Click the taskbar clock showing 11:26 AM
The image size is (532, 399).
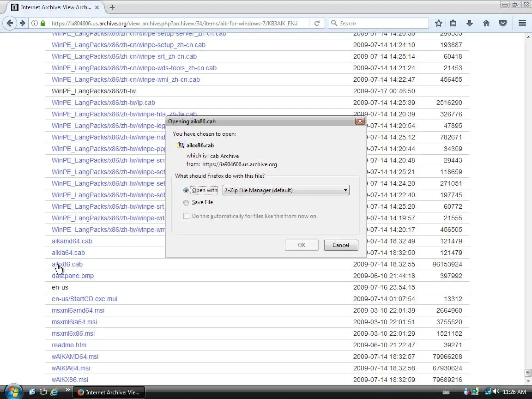(514, 392)
